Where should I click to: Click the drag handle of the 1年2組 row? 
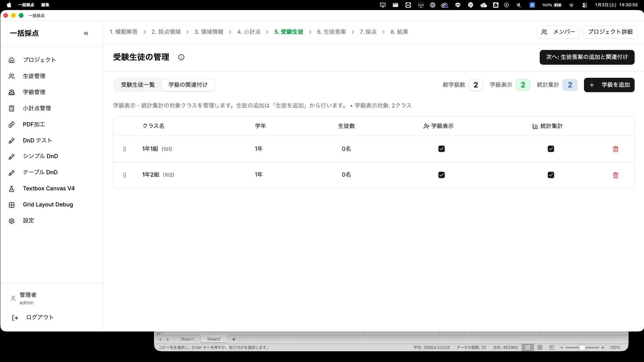point(125,175)
